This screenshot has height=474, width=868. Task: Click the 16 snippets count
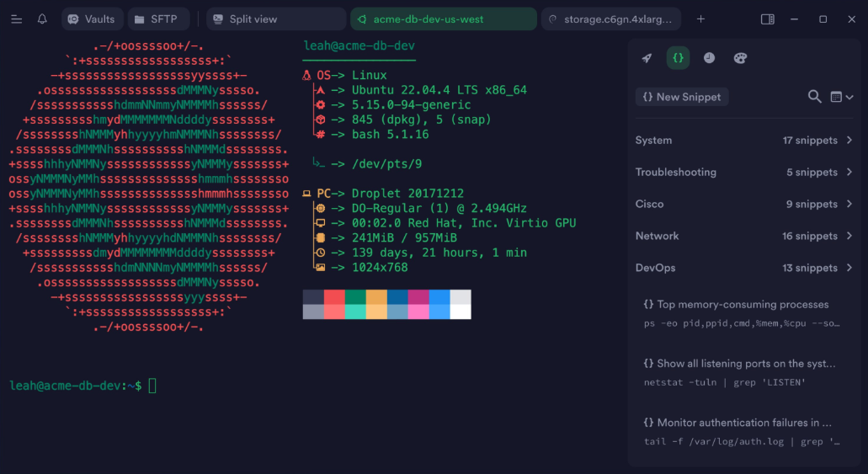click(809, 236)
